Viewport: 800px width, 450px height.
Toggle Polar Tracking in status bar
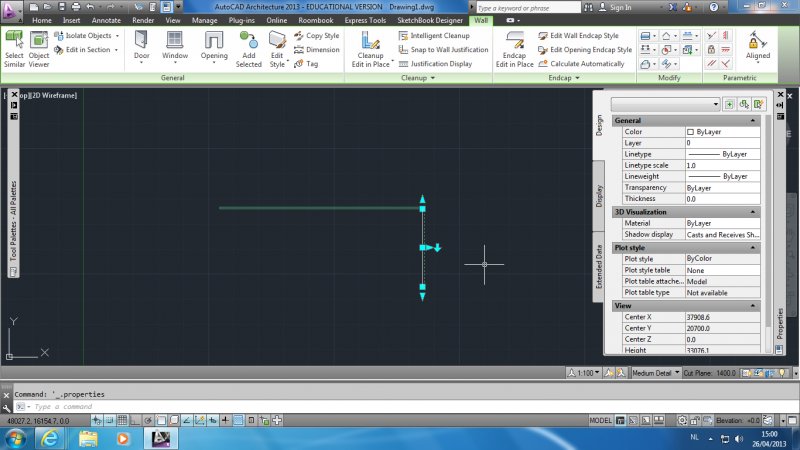tap(148, 420)
